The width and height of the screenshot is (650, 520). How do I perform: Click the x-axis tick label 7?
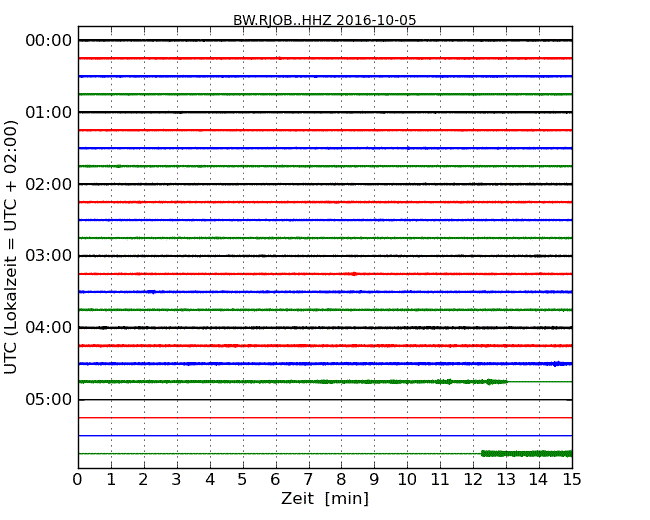(308, 480)
